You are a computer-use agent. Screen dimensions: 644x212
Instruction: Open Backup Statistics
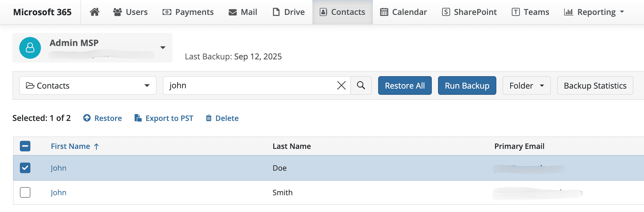coord(595,85)
